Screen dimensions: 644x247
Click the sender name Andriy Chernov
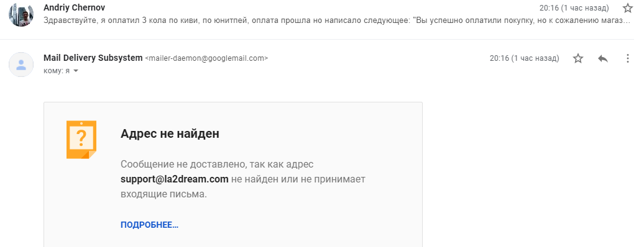(x=75, y=8)
